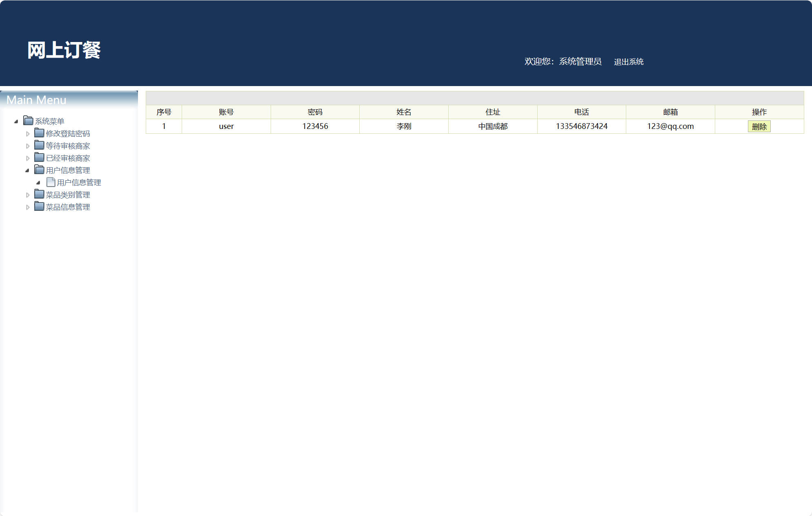This screenshot has height=516, width=812.
Task: Collapse the 用户信息管理 folder arrow
Action: tap(27, 171)
